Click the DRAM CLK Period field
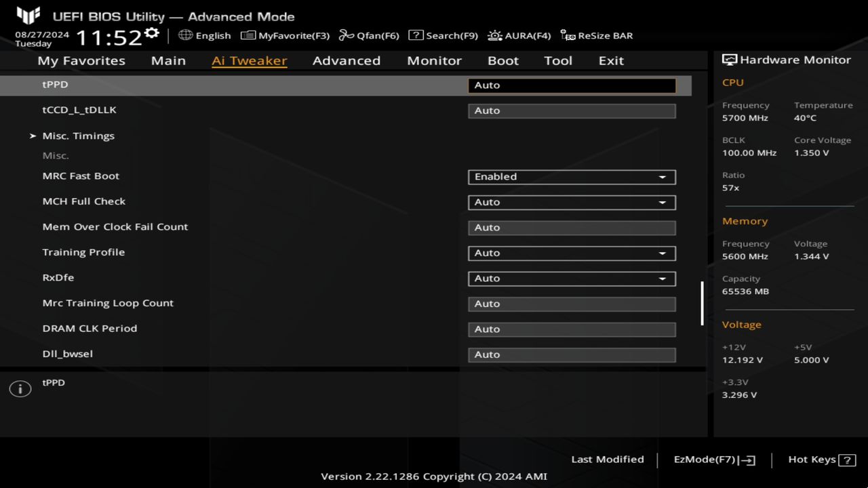 572,329
